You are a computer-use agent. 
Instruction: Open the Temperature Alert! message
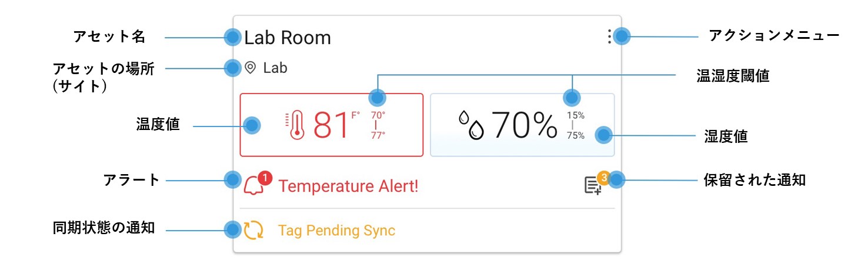coord(348,186)
